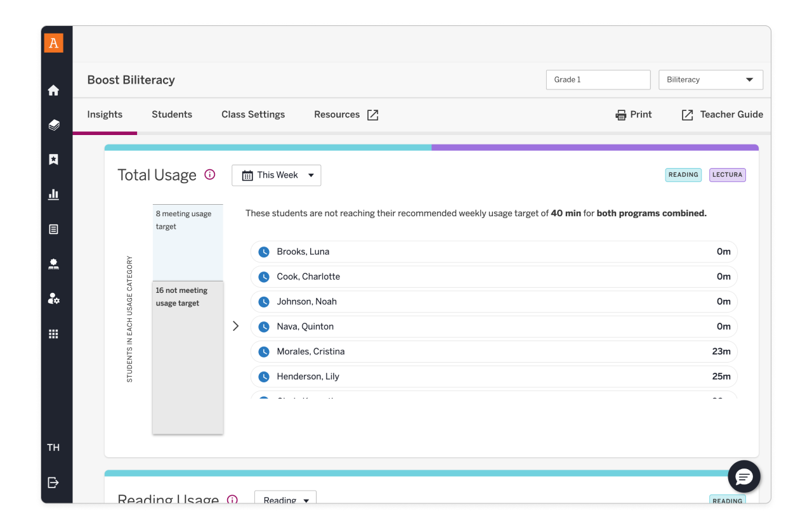Click clock icon beside Nava, Quinton

[264, 326]
